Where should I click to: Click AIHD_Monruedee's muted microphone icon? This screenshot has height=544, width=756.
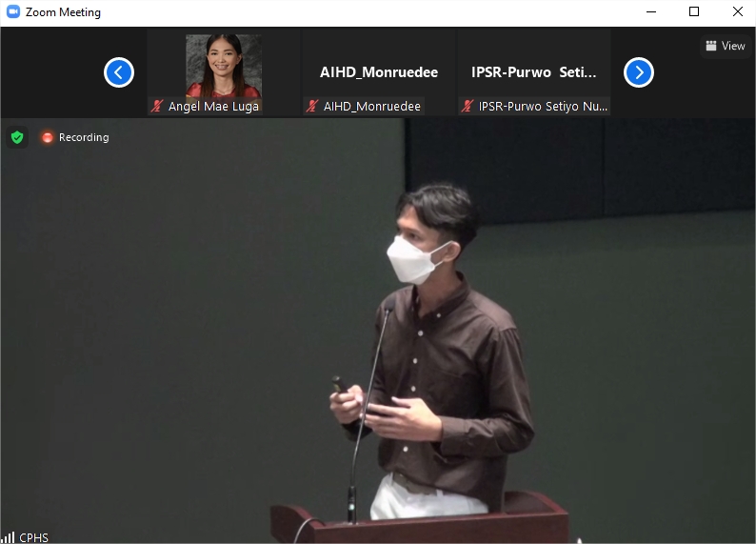pyautogui.click(x=312, y=107)
